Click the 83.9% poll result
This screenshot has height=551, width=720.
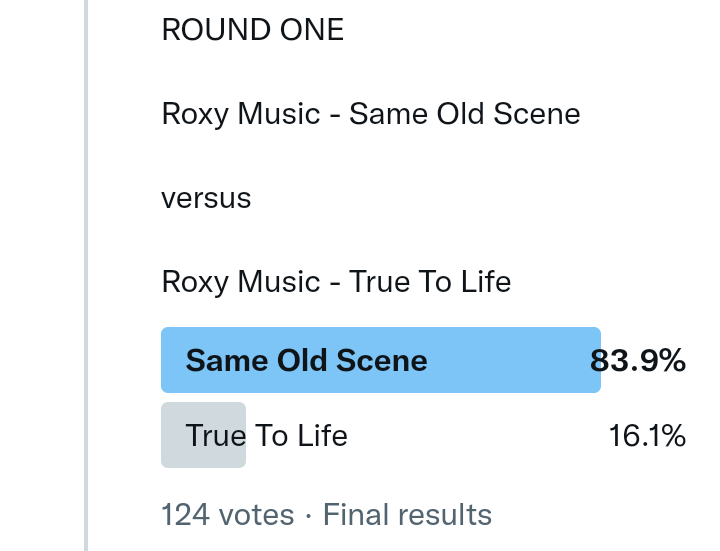(x=640, y=360)
